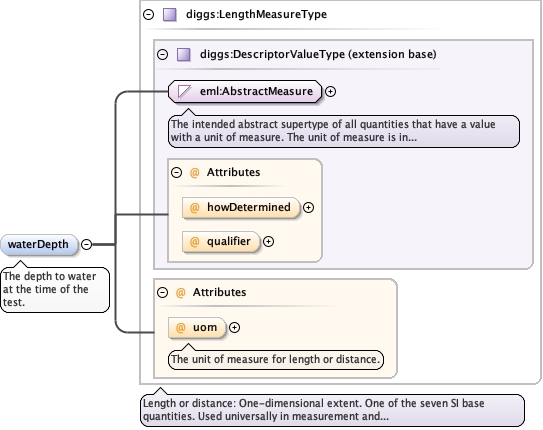Collapse the diggs:LengthMeasureType box
Screen dimensions: 543x430
(x=149, y=15)
